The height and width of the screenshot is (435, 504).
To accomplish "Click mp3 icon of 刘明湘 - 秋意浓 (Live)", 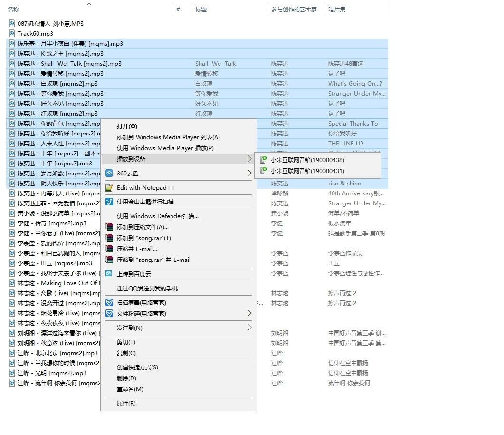I will 12,343.
